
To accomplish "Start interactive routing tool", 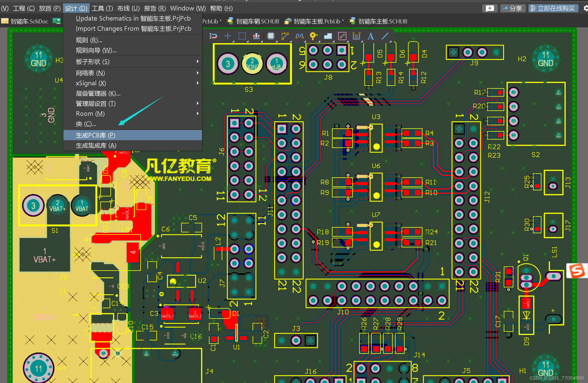I will tap(285, 36).
